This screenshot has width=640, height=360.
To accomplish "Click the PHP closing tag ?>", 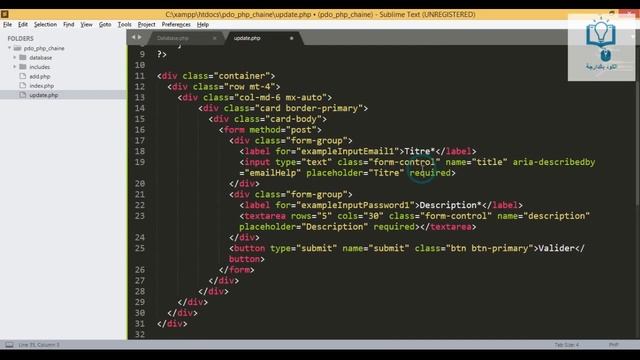I will coord(162,54).
